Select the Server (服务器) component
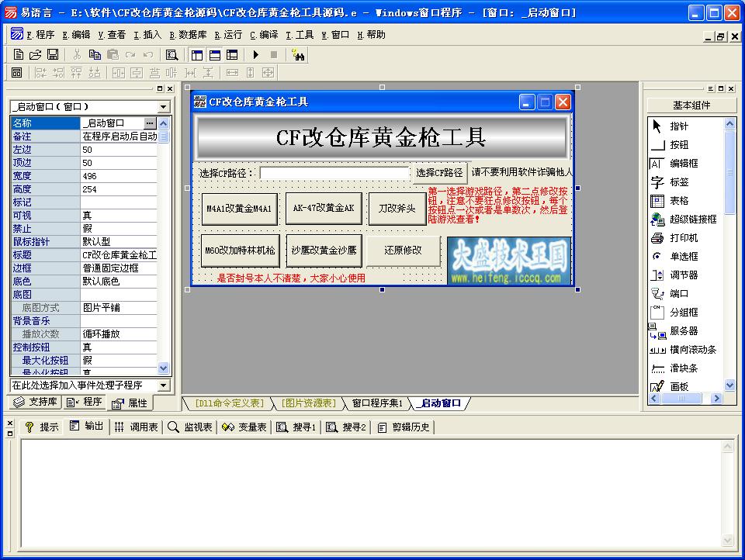This screenshot has width=745, height=560. [685, 330]
